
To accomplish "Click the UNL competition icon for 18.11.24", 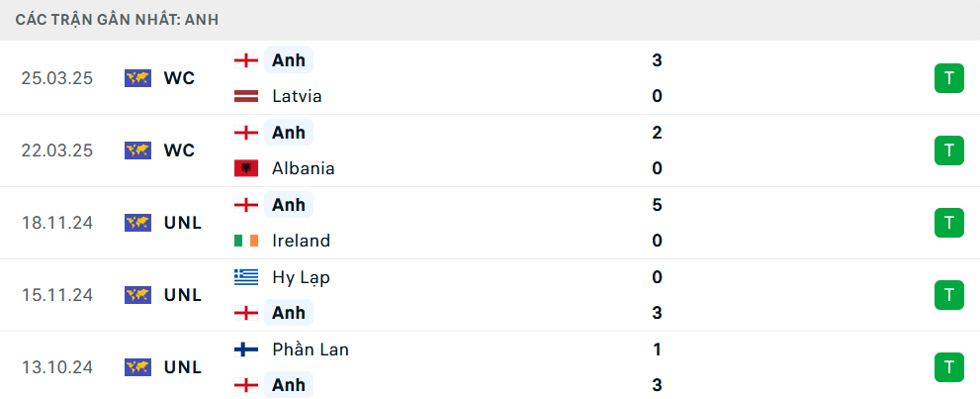I will 138,223.
